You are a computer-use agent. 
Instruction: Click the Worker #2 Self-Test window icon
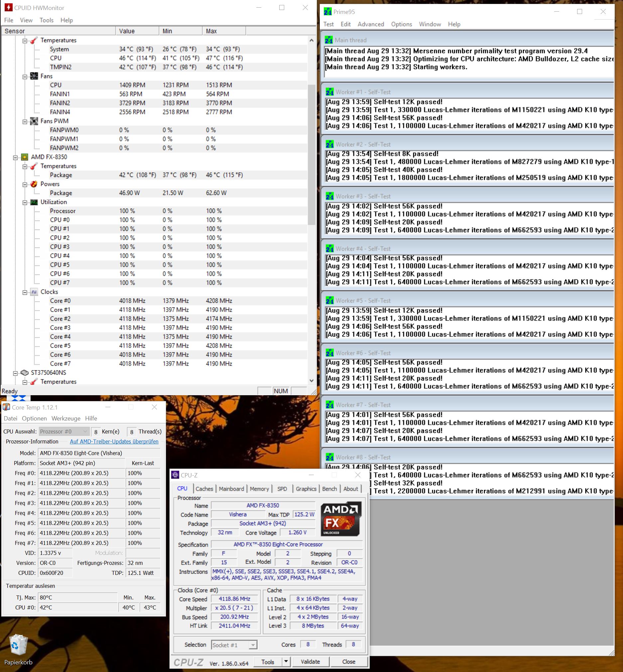[330, 144]
